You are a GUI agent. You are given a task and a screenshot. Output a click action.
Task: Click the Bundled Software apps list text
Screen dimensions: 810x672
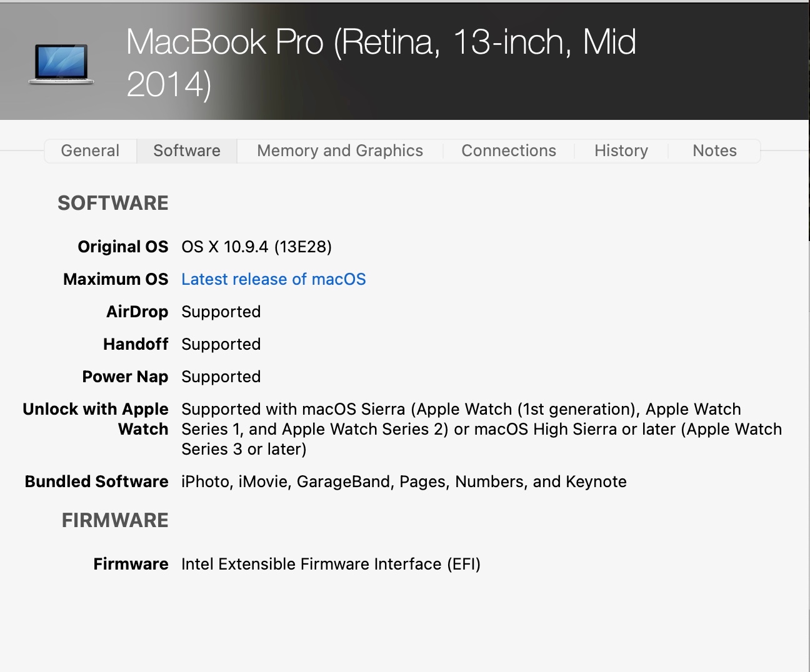coord(404,482)
